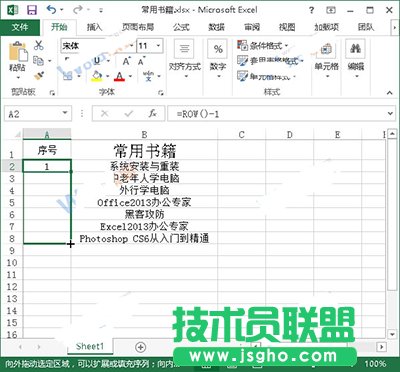Switch to the 数据 Data tab
Image resolution: width=400 pixels, height=372 pixels.
pos(217,27)
